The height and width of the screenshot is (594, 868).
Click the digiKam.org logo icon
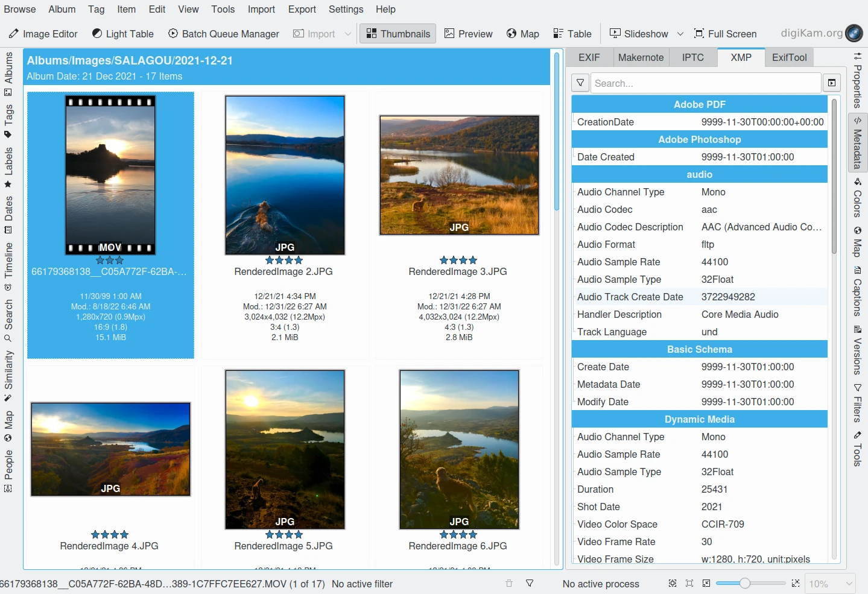[854, 33]
